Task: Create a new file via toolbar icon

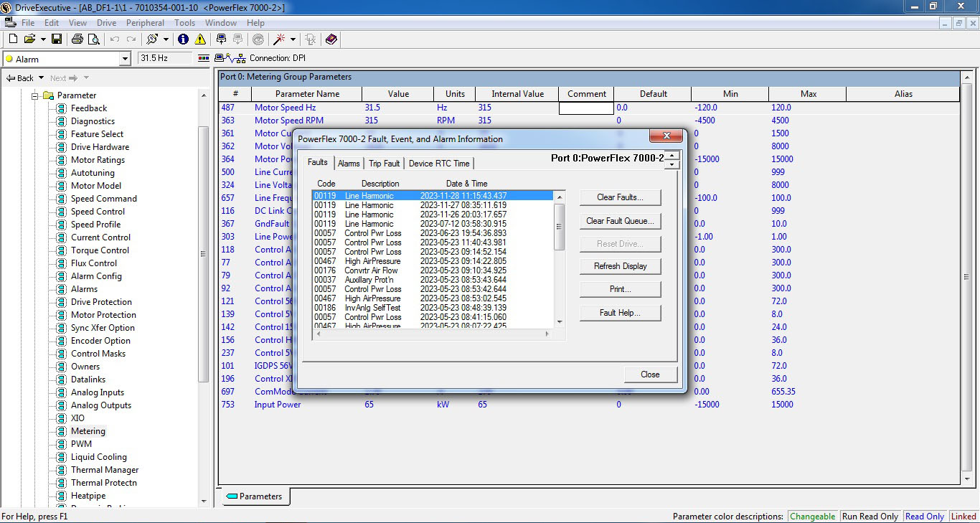Action: (x=13, y=39)
